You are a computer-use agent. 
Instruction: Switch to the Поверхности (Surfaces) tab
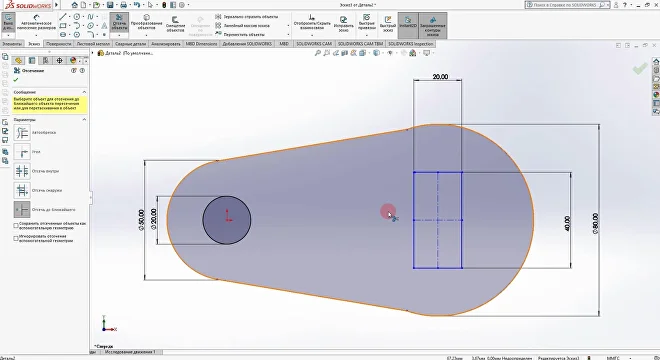tap(59, 43)
